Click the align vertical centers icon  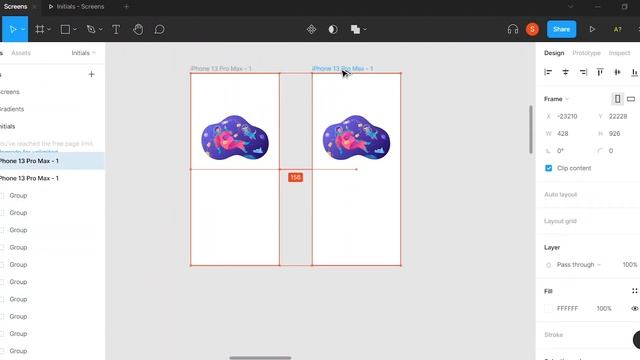617,72
